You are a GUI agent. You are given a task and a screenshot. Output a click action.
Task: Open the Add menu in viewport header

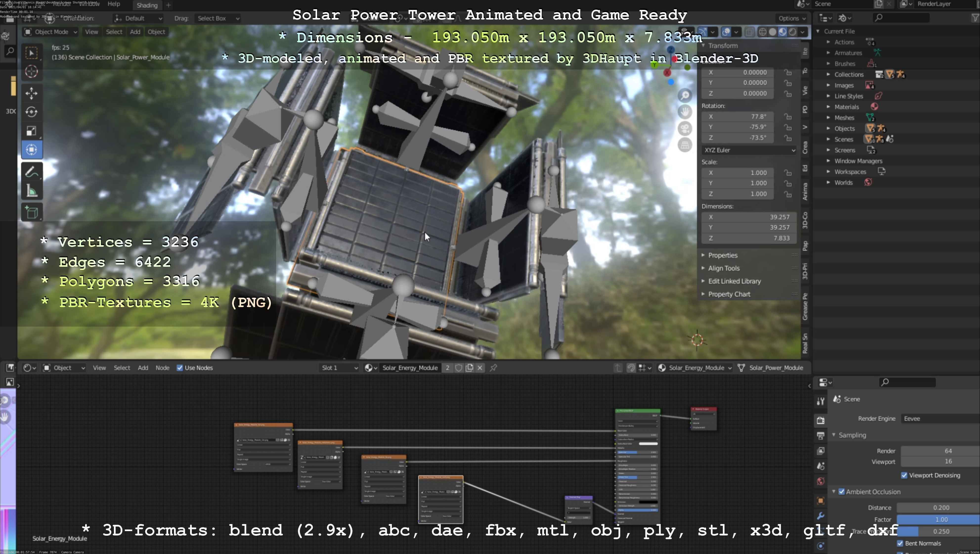(135, 32)
